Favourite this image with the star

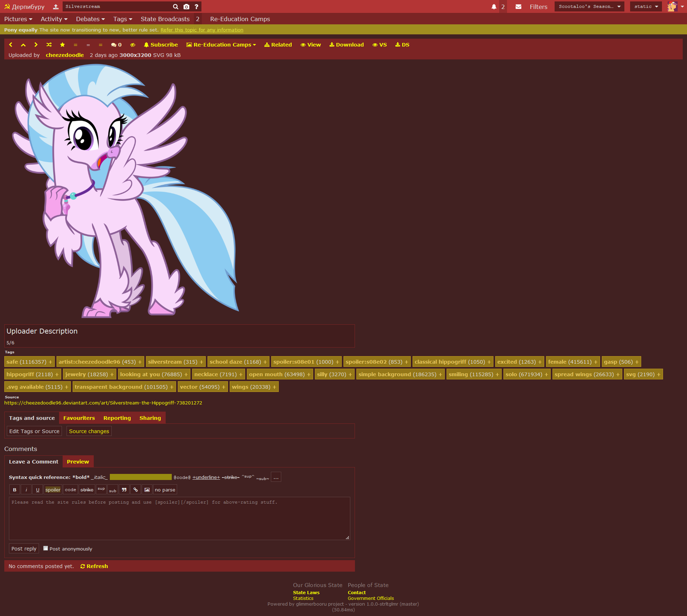(x=62, y=45)
